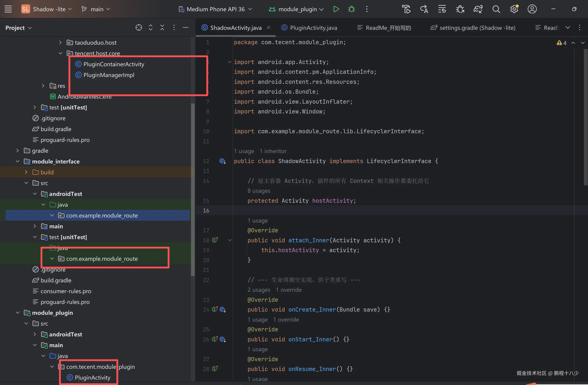The height and width of the screenshot is (385, 588).
Task: Click the 1 inheritor hint
Action: click(x=273, y=151)
